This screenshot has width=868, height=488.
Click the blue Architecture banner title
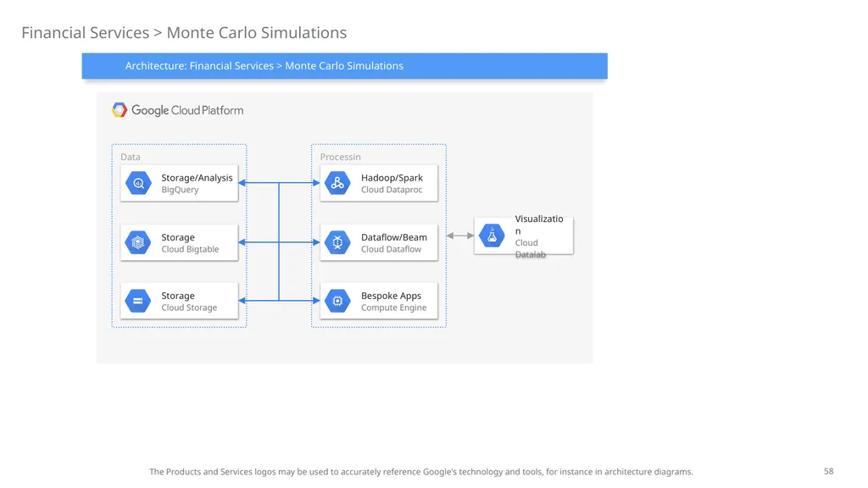264,66
